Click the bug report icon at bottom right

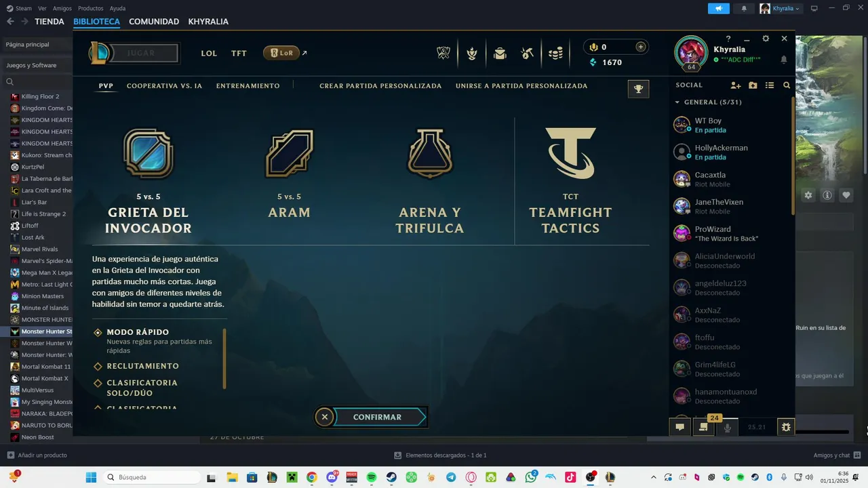tap(785, 427)
